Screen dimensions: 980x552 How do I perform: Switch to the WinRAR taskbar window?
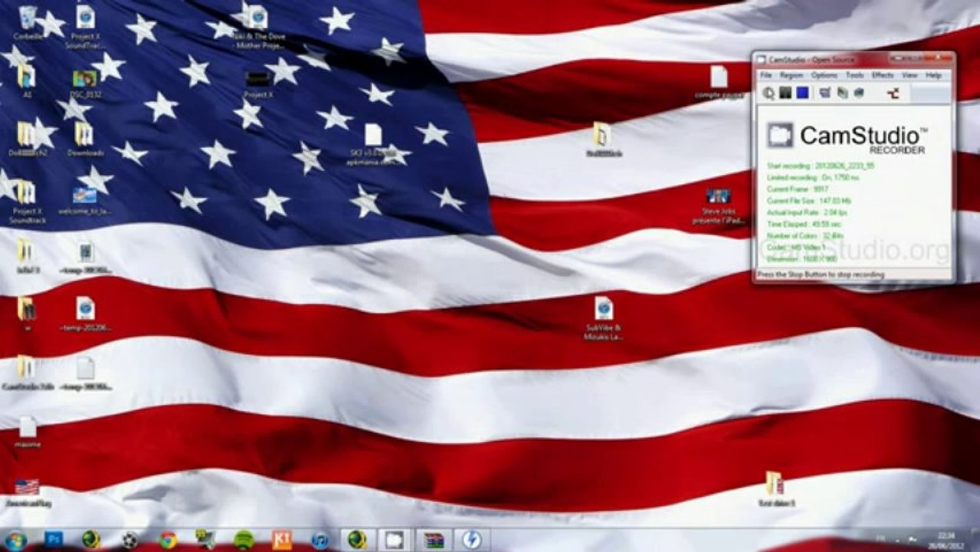coord(434,540)
